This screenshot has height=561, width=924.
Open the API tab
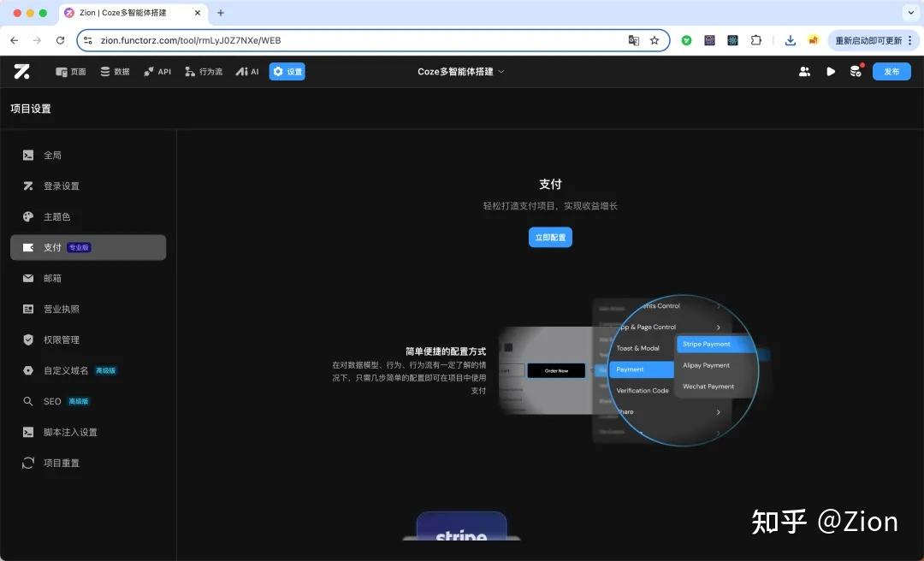pos(157,72)
